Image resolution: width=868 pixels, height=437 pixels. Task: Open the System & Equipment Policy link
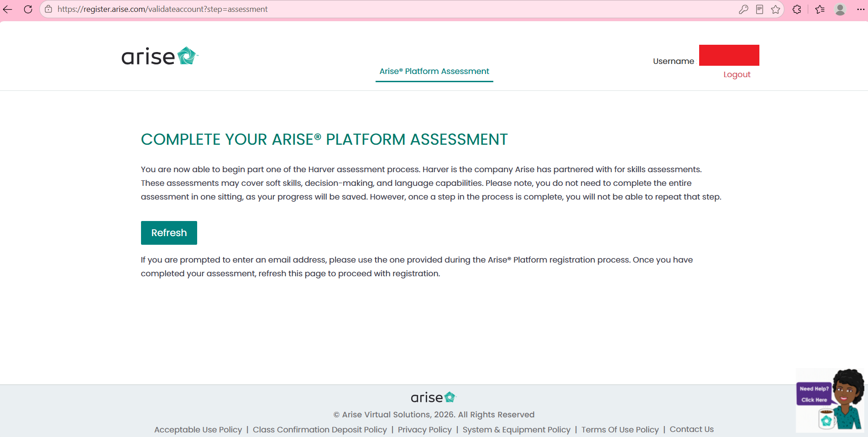(517, 430)
